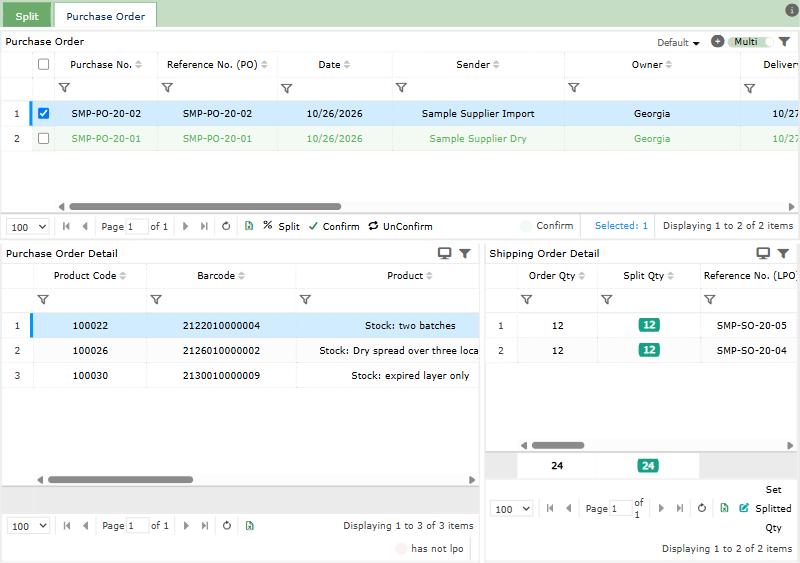
Task: Click the Selected: 1 link
Action: coord(621,226)
